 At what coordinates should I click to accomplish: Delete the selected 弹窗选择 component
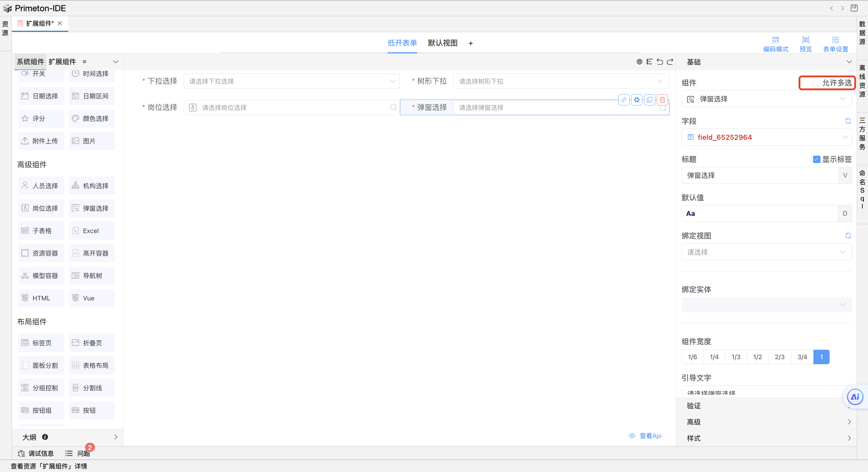point(662,100)
